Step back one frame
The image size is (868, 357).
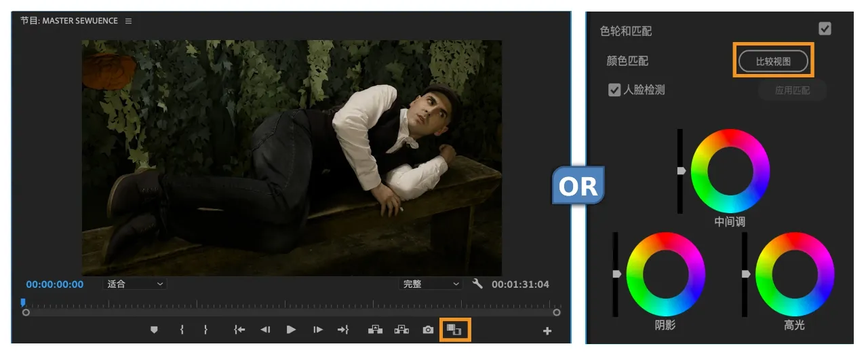[x=265, y=330]
